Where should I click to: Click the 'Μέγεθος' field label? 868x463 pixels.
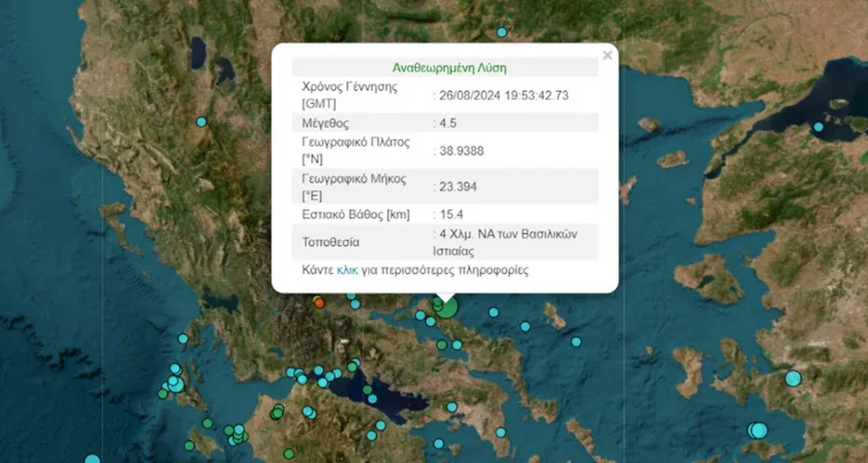click(x=325, y=123)
